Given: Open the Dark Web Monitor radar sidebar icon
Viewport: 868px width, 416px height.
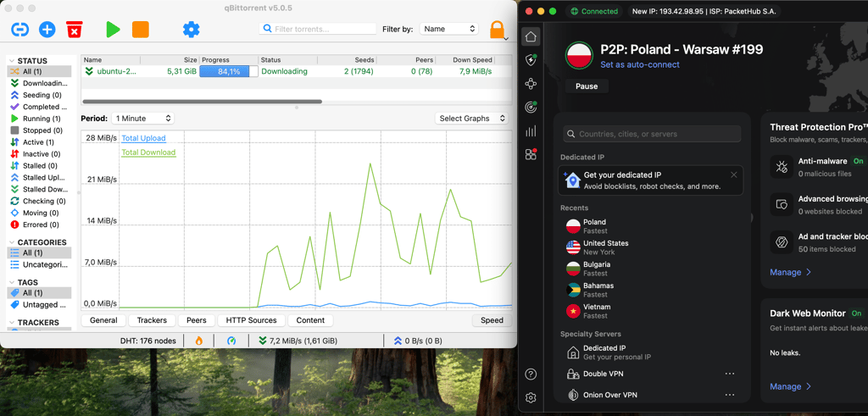Looking at the screenshot, I should 531,108.
